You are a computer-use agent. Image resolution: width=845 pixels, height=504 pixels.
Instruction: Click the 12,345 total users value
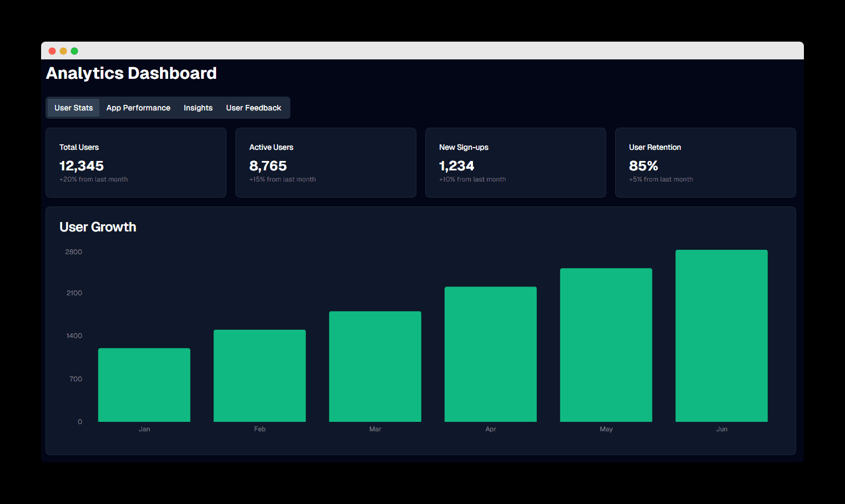coord(82,166)
